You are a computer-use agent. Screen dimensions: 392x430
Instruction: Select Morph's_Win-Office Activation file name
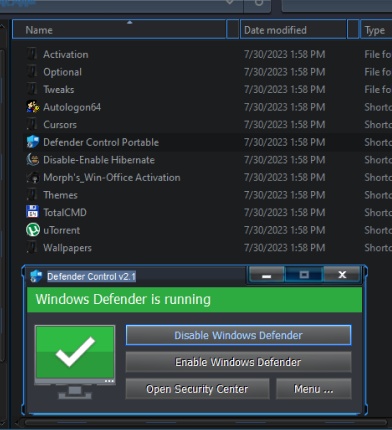112,177
